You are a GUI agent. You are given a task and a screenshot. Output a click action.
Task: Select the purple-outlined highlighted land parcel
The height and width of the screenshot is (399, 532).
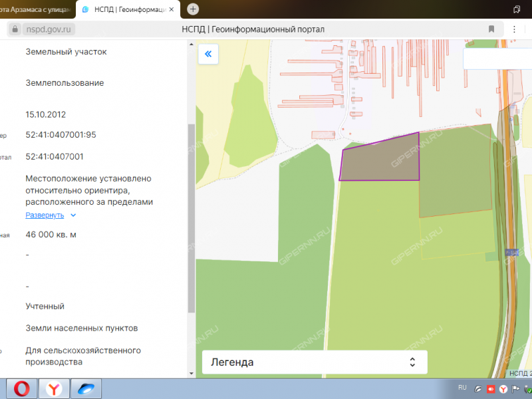[x=380, y=160]
